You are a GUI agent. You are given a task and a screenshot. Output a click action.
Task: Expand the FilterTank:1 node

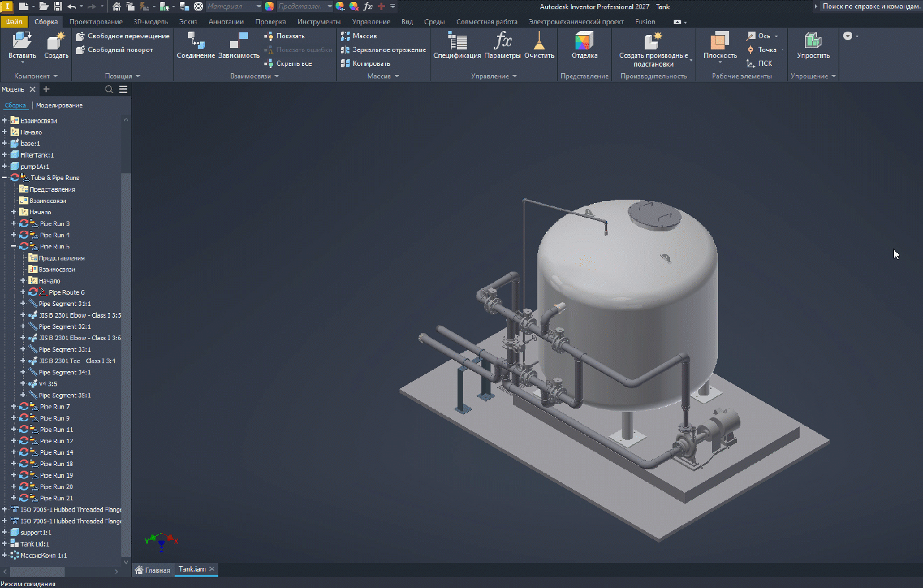tap(5, 155)
